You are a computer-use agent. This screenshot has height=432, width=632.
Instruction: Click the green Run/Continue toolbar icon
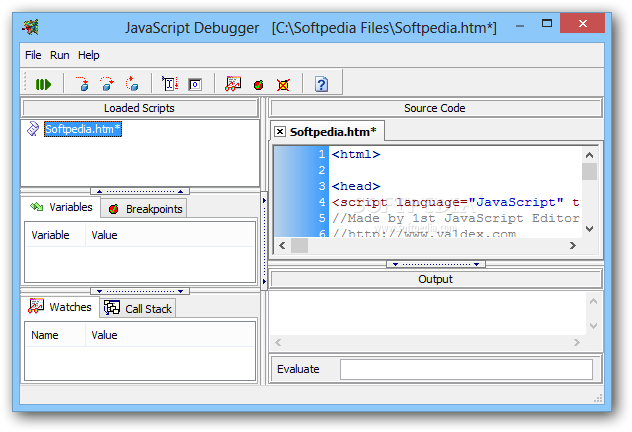pyautogui.click(x=43, y=85)
